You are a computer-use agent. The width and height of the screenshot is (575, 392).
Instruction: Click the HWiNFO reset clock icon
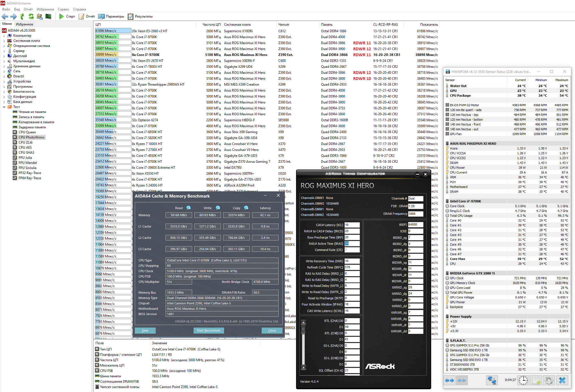523,380
